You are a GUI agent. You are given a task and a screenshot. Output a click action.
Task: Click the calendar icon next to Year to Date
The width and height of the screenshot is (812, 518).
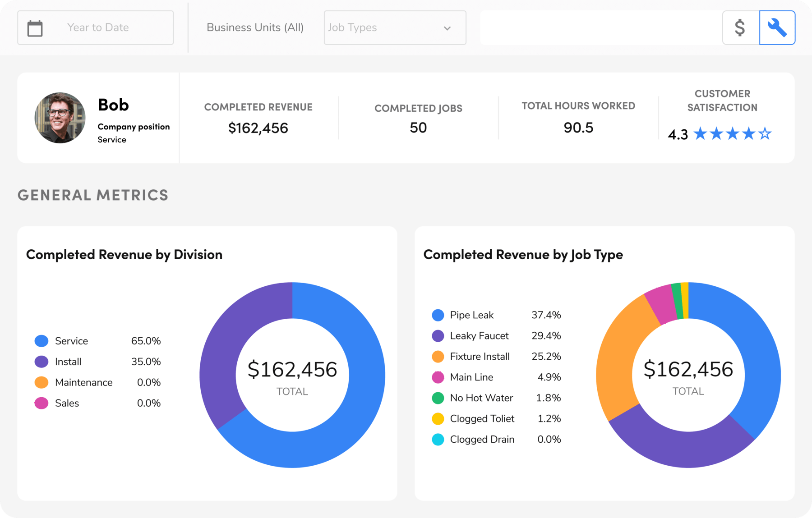35,28
